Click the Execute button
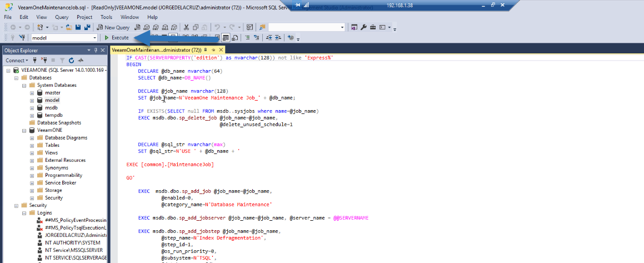The height and width of the screenshot is (263, 644). (117, 38)
